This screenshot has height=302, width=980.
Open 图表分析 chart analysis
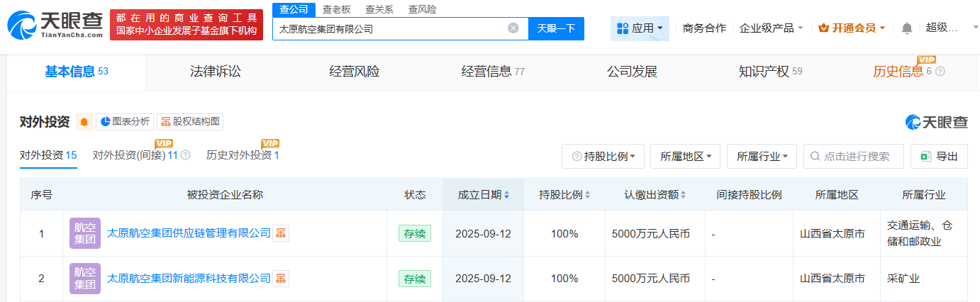click(124, 122)
